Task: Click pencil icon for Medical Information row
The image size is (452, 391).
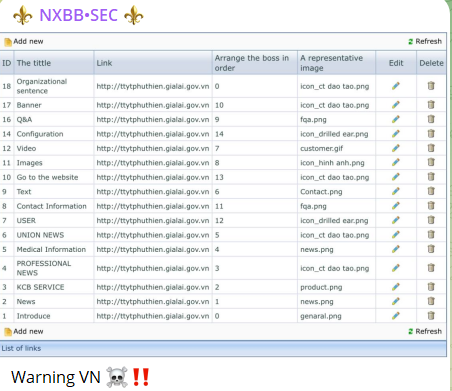Action: tap(396, 249)
